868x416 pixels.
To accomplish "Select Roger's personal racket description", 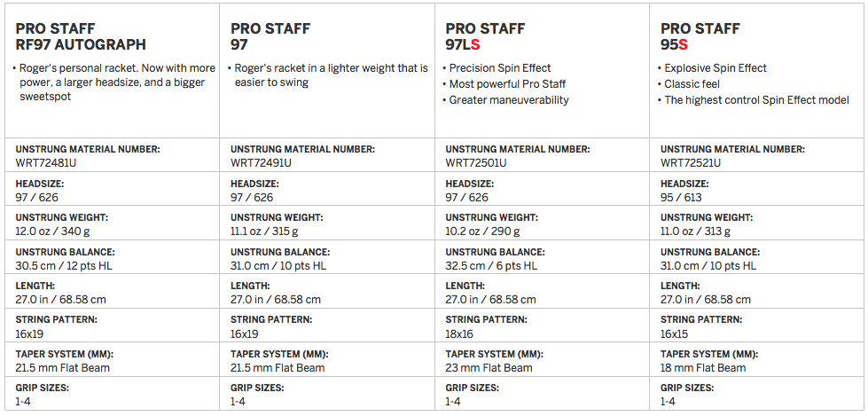I will click(113, 82).
